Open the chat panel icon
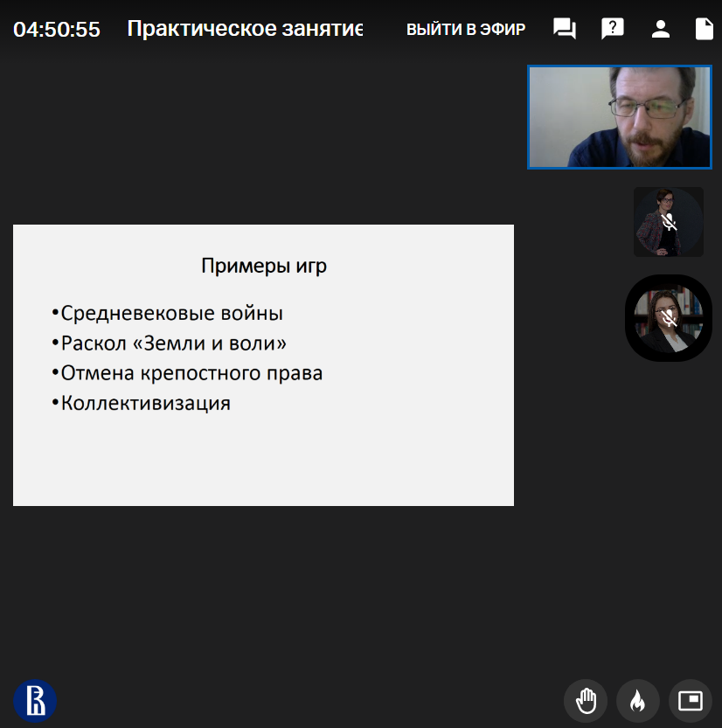The image size is (722, 728). pyautogui.click(x=565, y=29)
